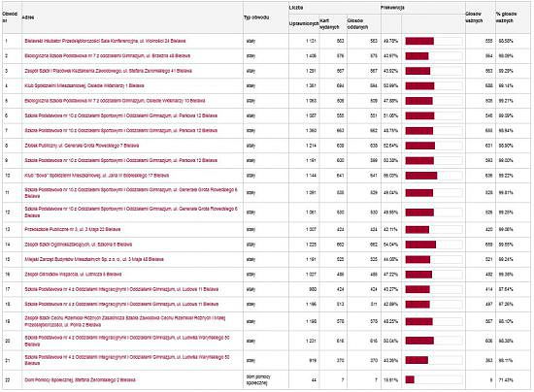Open the Zespół Szkół Ogólnokształcących link in row 14
Image resolution: width=534 pixels, height=392 pixels.
[x=78, y=245]
